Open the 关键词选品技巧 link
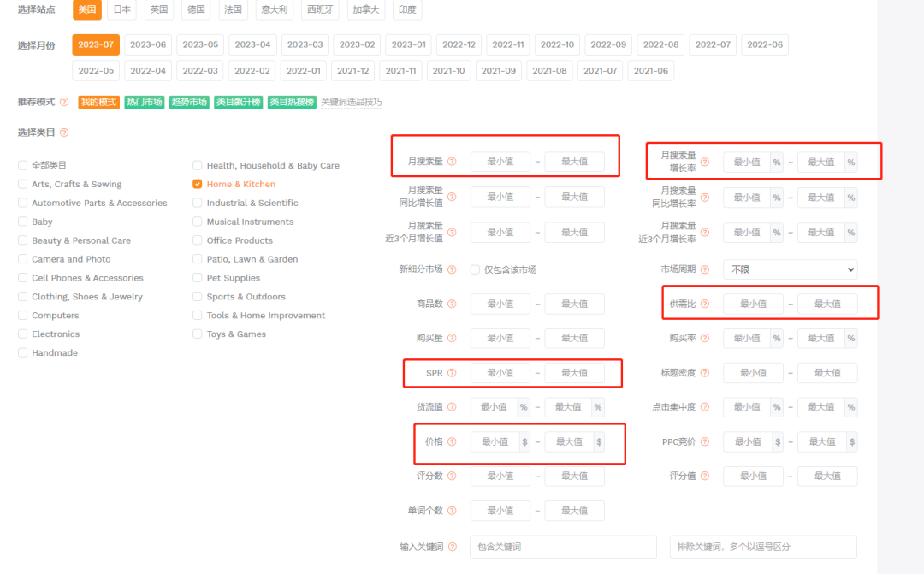The width and height of the screenshot is (924, 574). click(352, 102)
